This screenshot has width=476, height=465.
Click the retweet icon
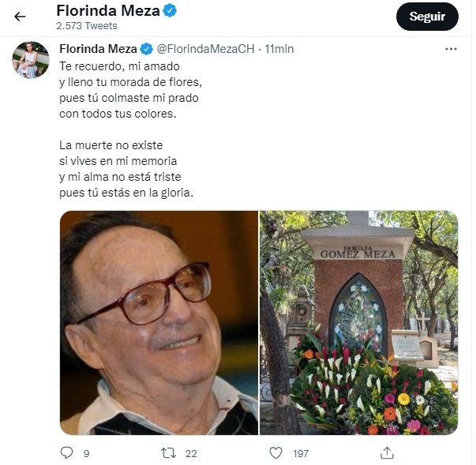point(168,453)
